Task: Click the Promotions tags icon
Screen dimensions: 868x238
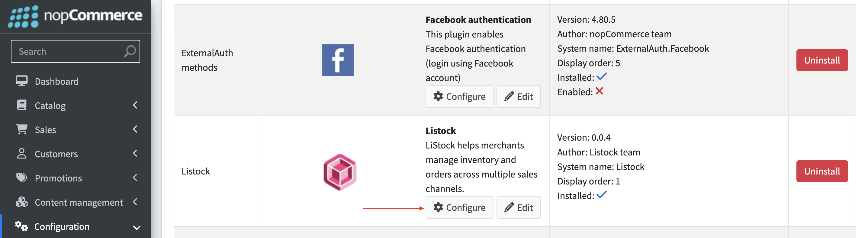Action: click(x=21, y=178)
